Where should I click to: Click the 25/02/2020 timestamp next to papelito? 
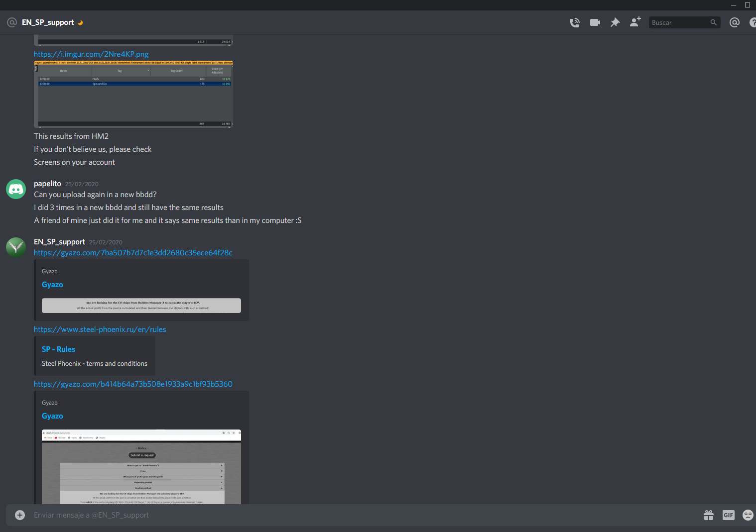coord(82,184)
